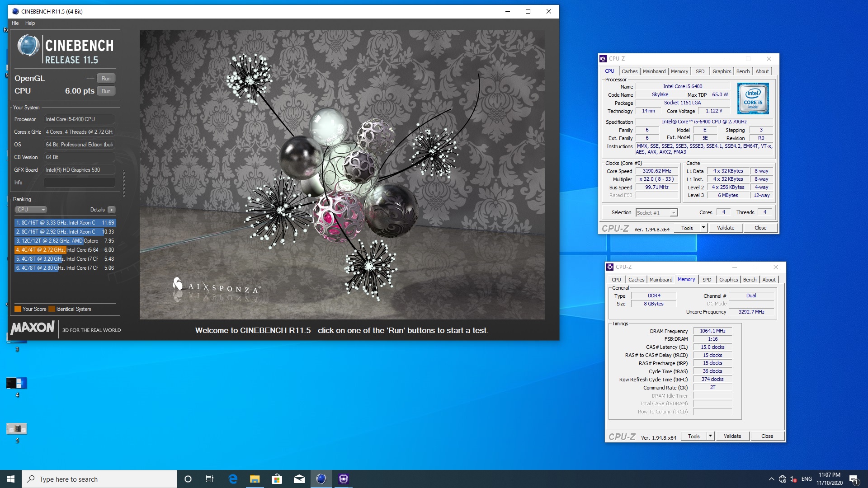Click Validate in lower CPU-Z window

click(x=732, y=436)
